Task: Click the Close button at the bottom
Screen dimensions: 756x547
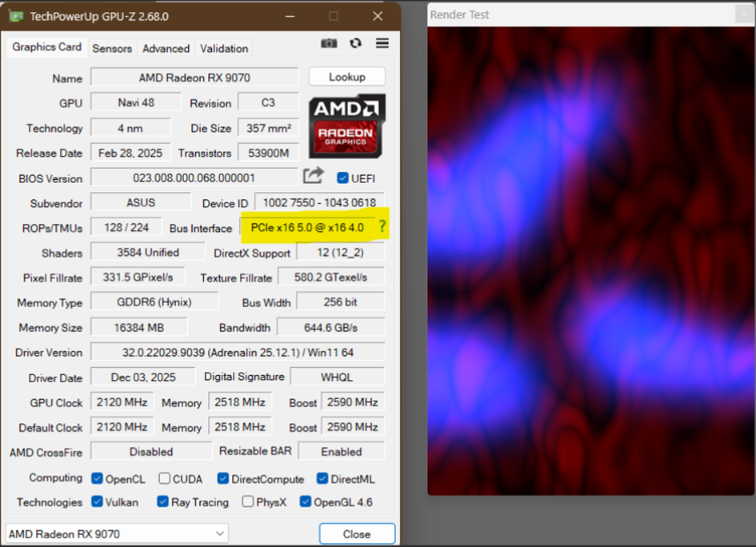Action: click(x=357, y=534)
